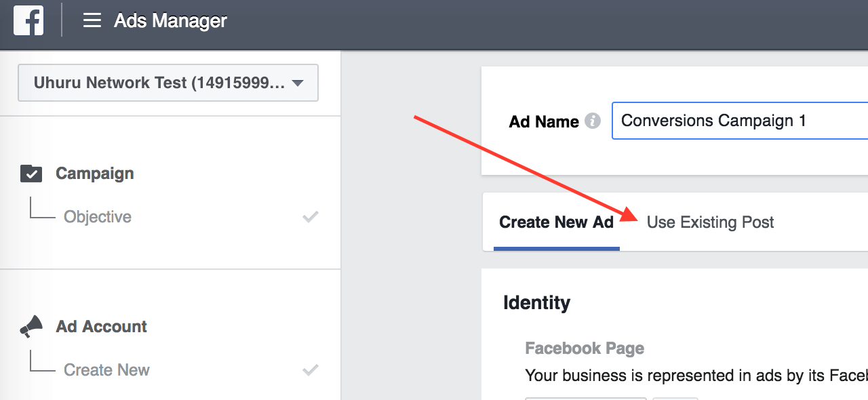Open the hamburger navigation menu

92,20
